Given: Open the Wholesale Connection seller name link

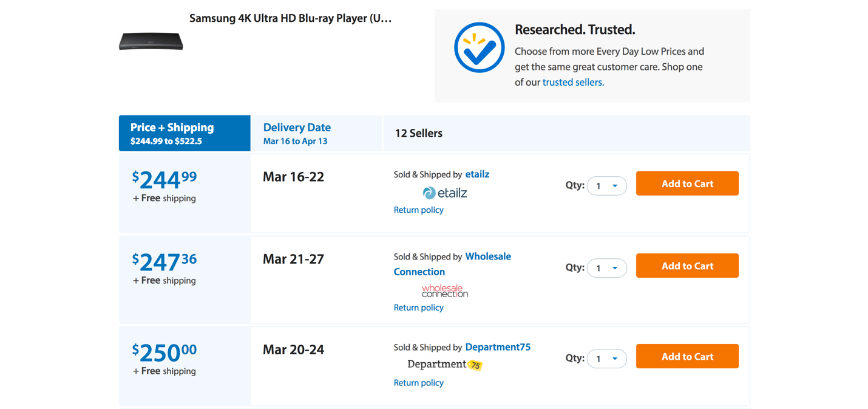Looking at the screenshot, I should 487,256.
